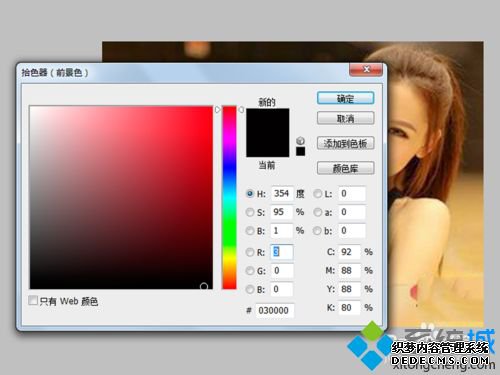500x375 pixels.
Task: Click the K field showing 80
Action: tap(350, 308)
